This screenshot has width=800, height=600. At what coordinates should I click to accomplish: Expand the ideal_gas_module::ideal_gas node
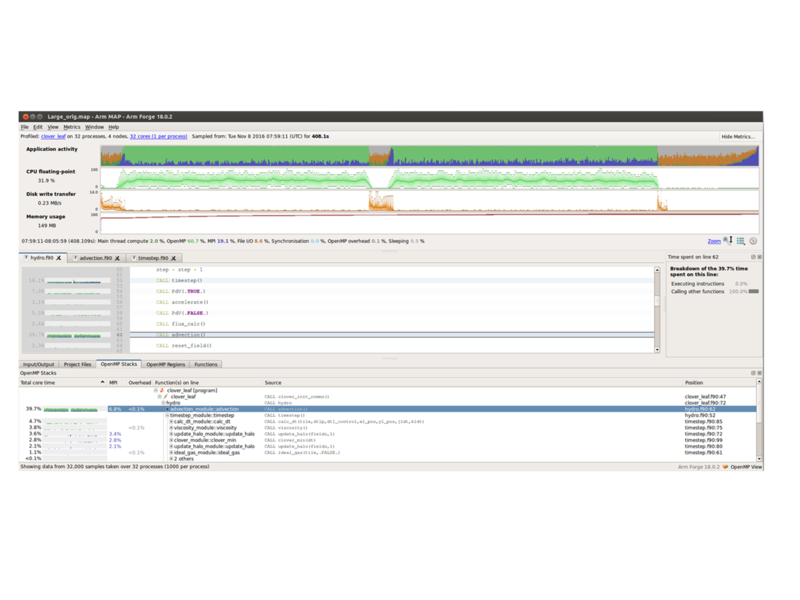click(171, 453)
